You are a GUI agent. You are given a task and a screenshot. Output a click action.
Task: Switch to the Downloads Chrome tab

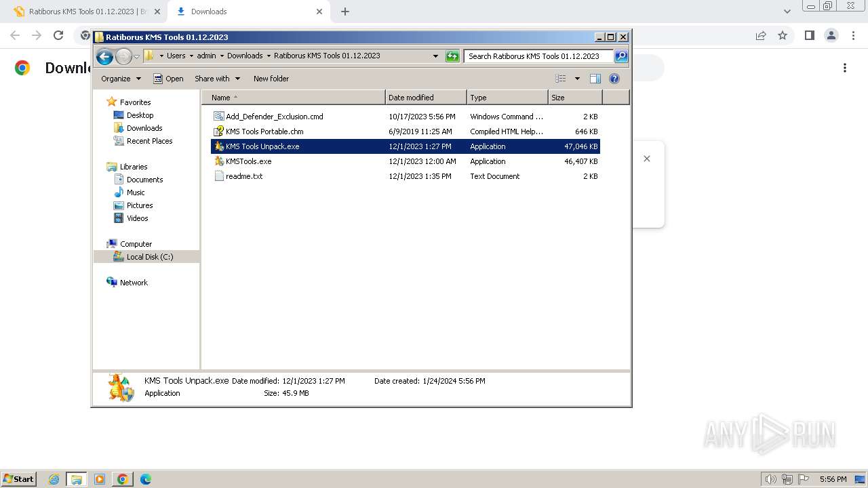point(248,12)
